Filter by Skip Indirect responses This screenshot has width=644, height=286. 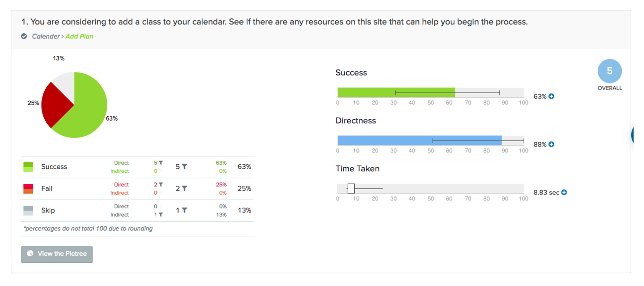[x=161, y=215]
